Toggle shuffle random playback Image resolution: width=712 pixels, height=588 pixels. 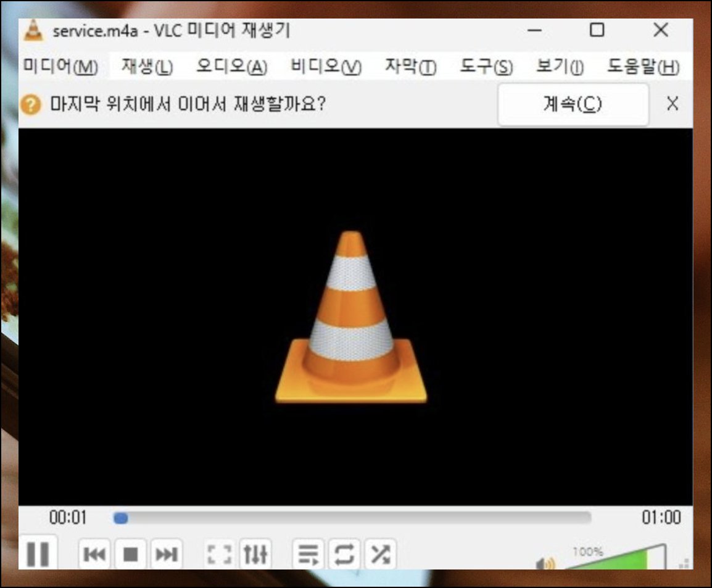point(381,554)
